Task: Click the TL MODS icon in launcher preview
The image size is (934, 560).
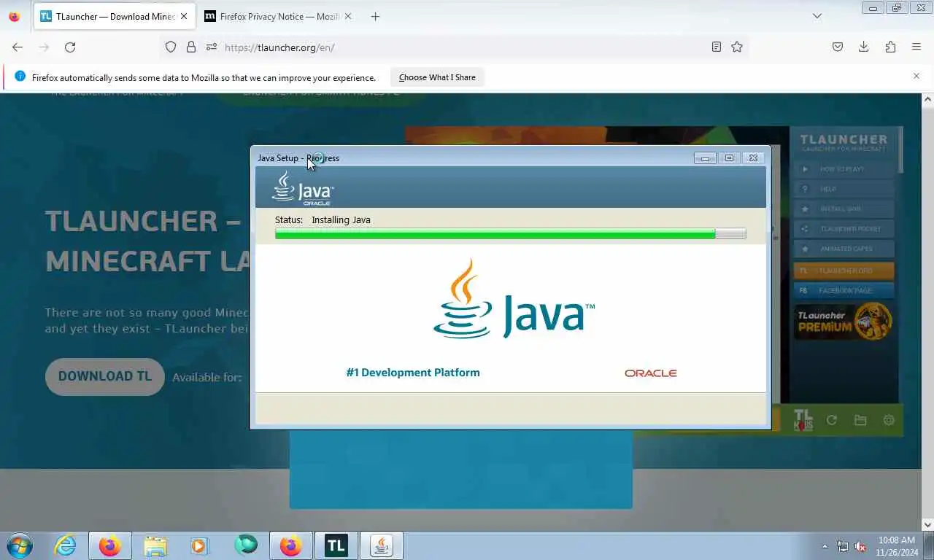Action: (x=803, y=420)
